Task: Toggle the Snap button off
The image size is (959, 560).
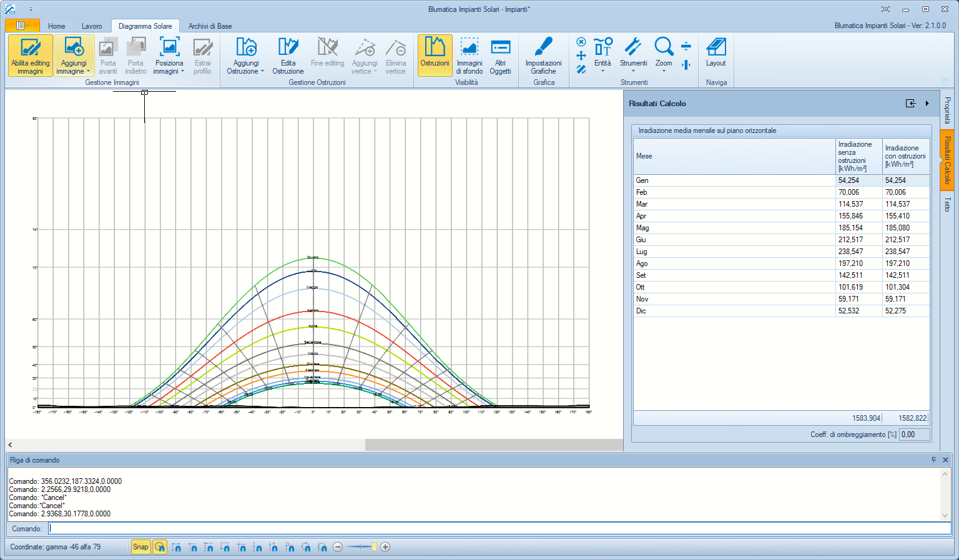Action: tap(140, 547)
